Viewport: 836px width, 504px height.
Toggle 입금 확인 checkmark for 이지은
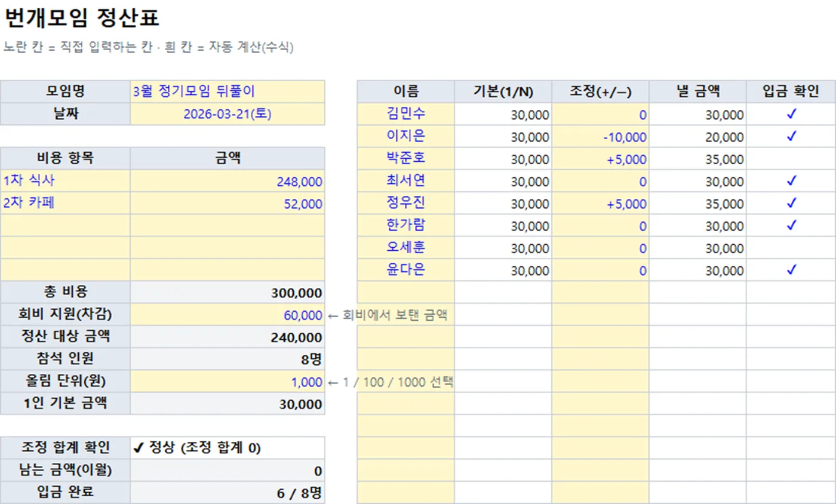tap(791, 137)
